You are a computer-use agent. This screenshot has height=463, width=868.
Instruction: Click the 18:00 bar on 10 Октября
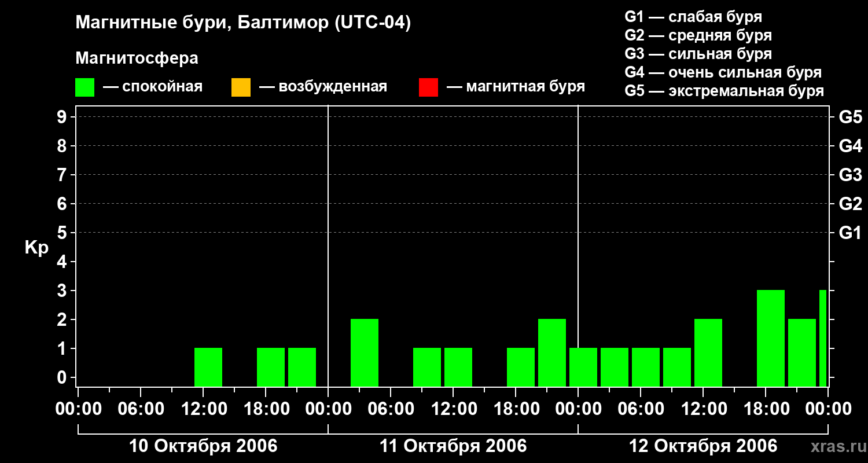271,367
